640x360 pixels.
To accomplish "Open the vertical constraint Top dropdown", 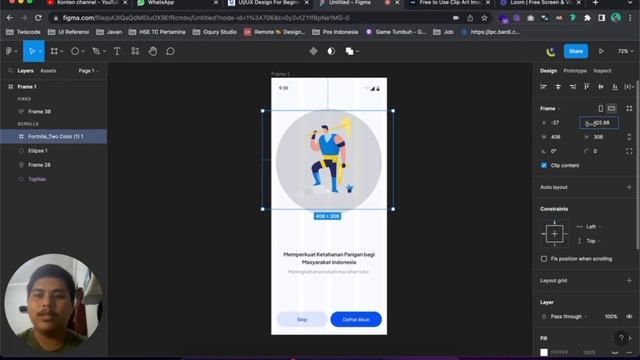I will click(x=593, y=241).
